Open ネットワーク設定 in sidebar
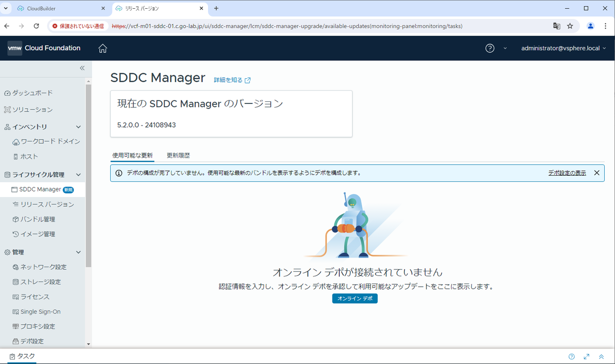The image size is (615, 364). click(x=39, y=267)
